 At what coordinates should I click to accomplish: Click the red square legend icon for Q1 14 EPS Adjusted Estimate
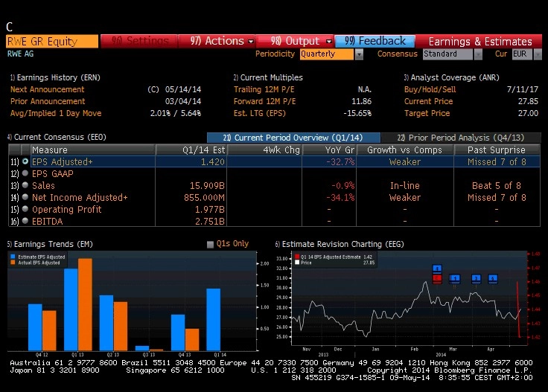297,257
